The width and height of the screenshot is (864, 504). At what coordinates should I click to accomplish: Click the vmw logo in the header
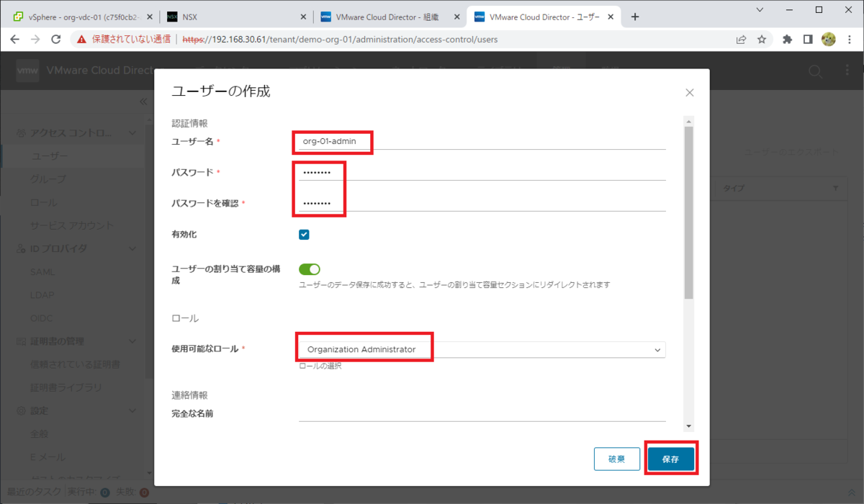tap(27, 71)
